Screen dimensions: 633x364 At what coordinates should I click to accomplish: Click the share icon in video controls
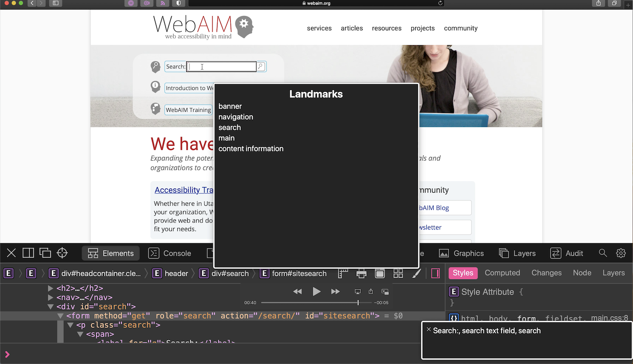click(x=371, y=292)
